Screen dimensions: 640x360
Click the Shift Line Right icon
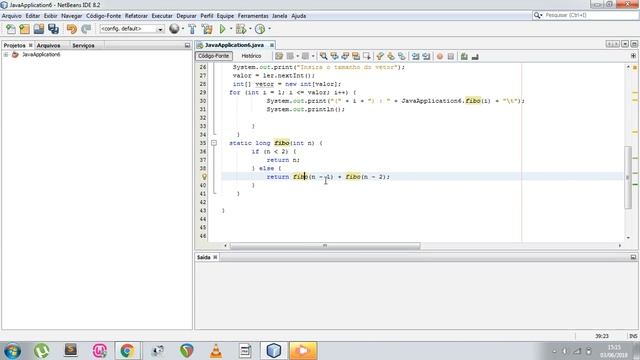(426, 56)
